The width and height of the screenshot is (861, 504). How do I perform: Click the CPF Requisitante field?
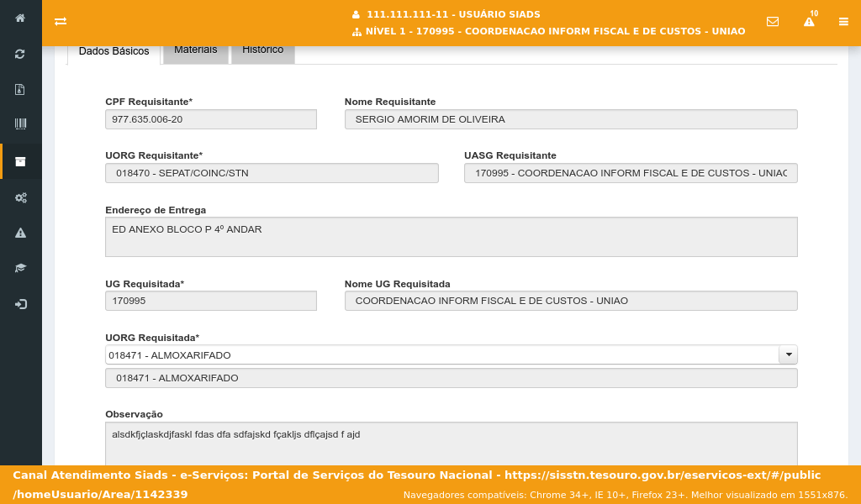[x=211, y=119]
